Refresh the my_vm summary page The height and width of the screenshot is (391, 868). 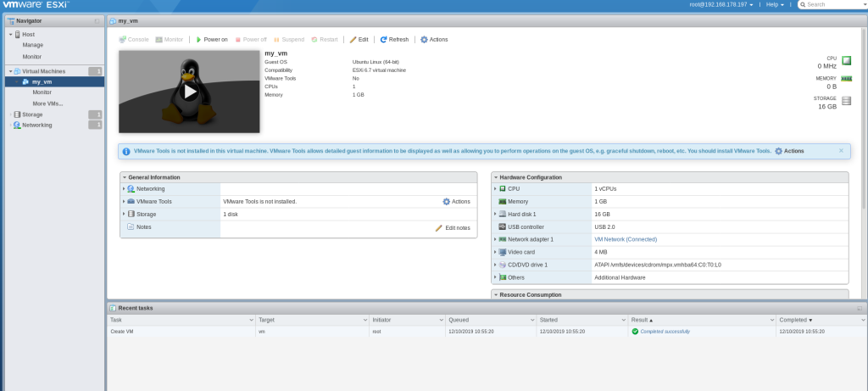point(394,40)
